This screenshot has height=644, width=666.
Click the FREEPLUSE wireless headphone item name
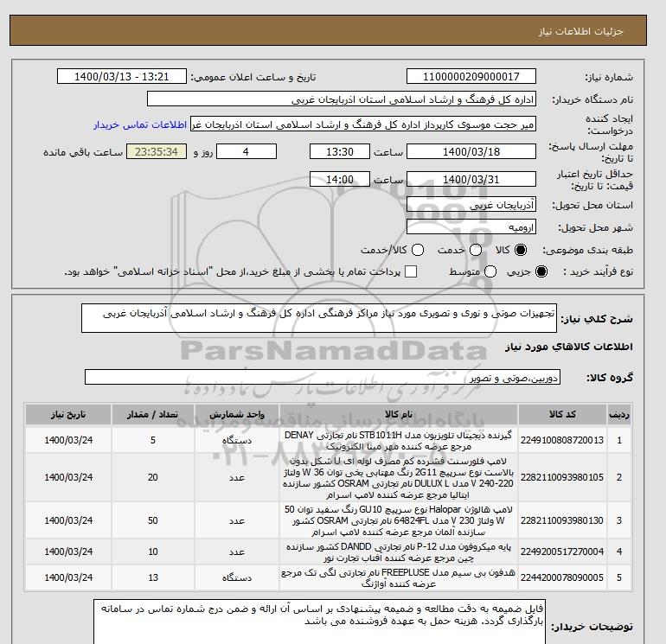click(399, 577)
